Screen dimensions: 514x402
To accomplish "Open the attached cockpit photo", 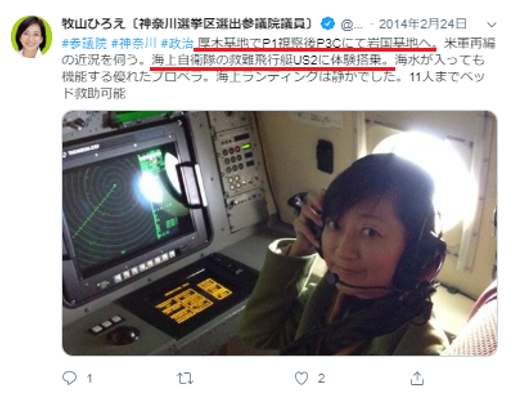I will click(279, 233).
